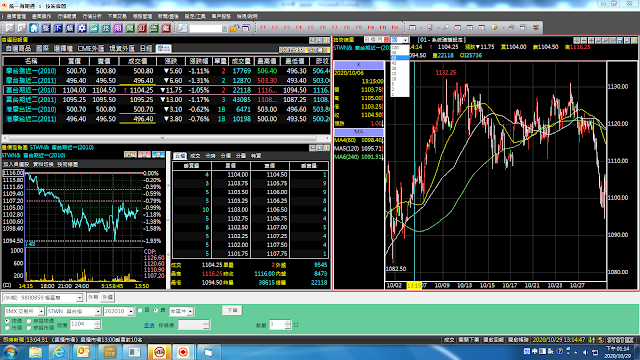
Task: Click the 外期 tab in the order area
Action: point(93,297)
